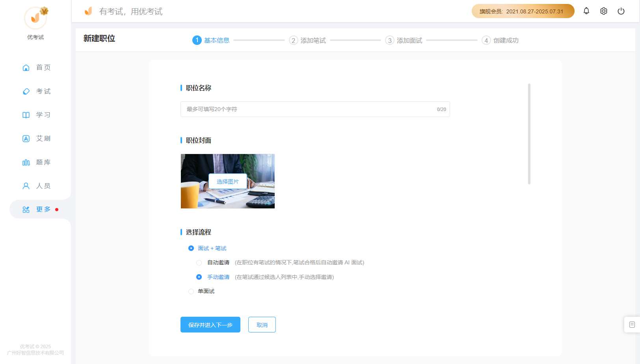Select the 单面试 radio option

click(191, 292)
